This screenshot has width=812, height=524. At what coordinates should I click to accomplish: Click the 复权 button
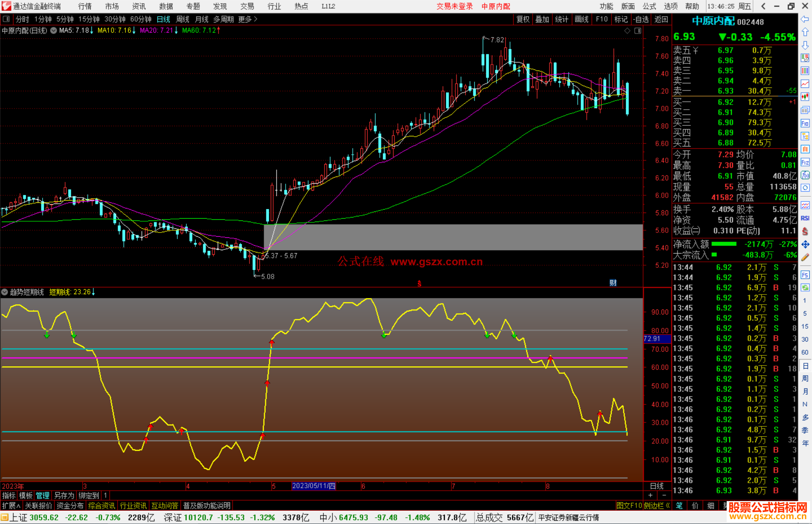pos(523,19)
